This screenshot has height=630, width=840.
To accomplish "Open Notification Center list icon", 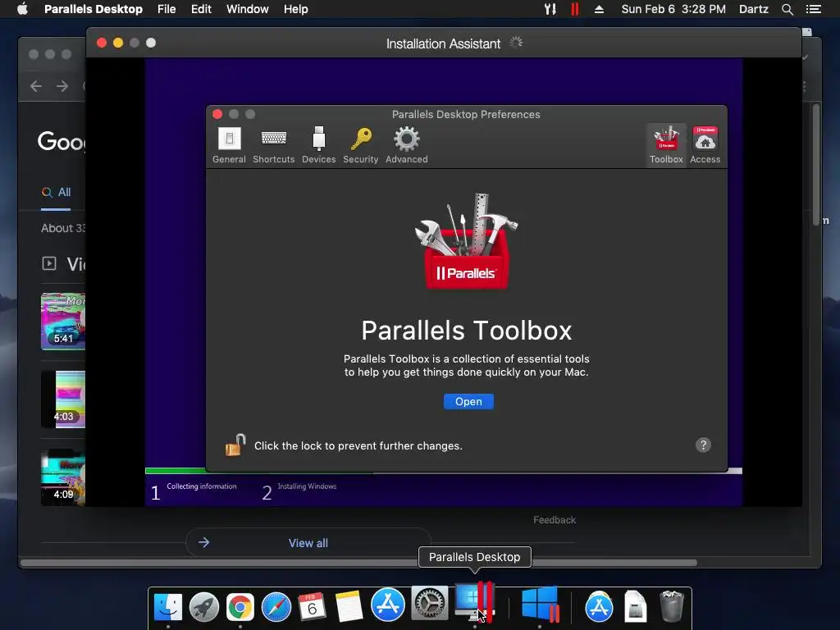I will click(813, 9).
